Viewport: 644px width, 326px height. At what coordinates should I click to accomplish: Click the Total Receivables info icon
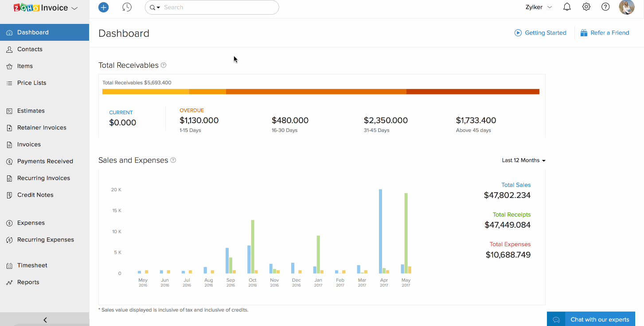point(164,65)
